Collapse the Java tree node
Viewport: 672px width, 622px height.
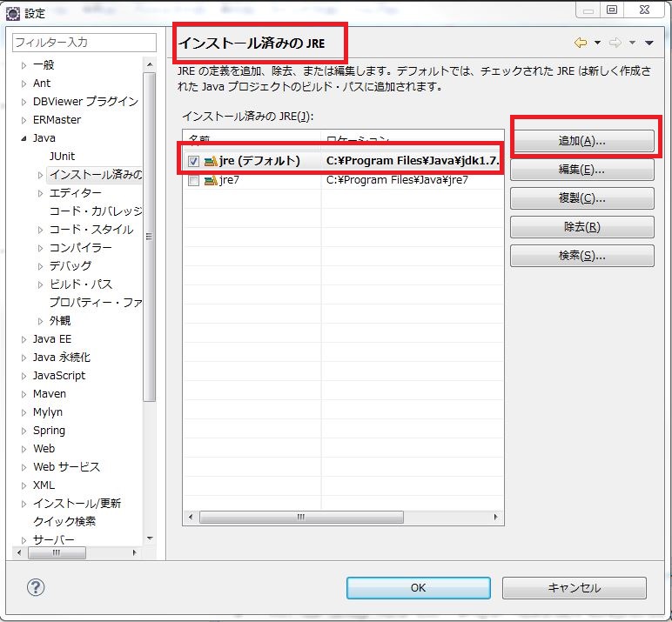click(x=24, y=138)
